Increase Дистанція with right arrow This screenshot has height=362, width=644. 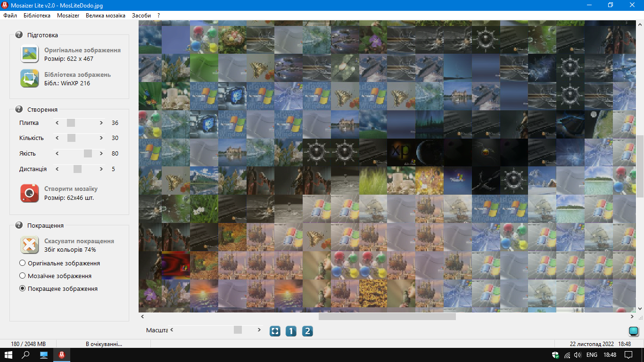[101, 169]
